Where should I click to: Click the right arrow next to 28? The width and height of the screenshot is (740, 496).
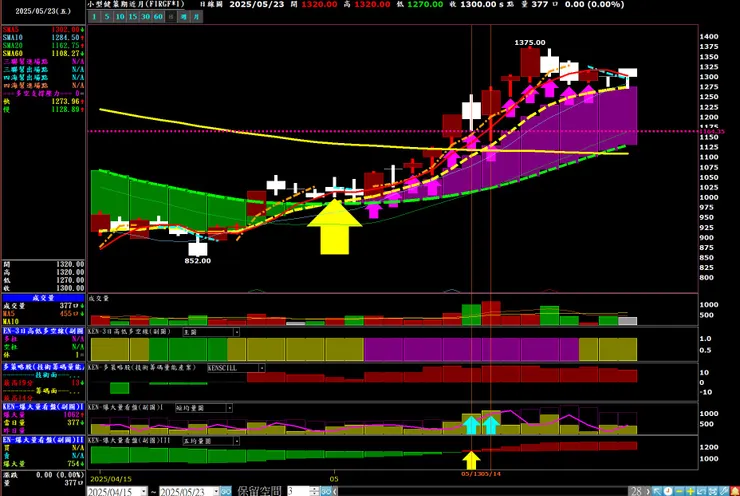pos(648,492)
